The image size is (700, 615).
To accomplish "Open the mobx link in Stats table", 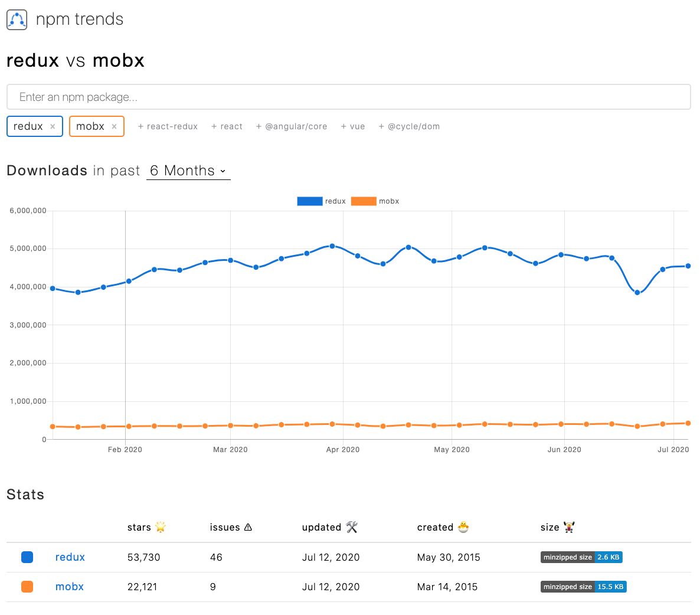I will point(70,587).
